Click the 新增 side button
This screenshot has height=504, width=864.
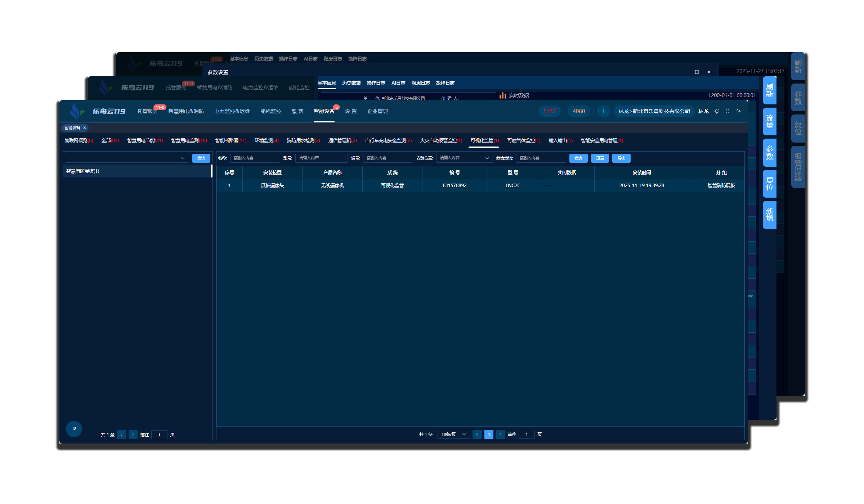769,215
